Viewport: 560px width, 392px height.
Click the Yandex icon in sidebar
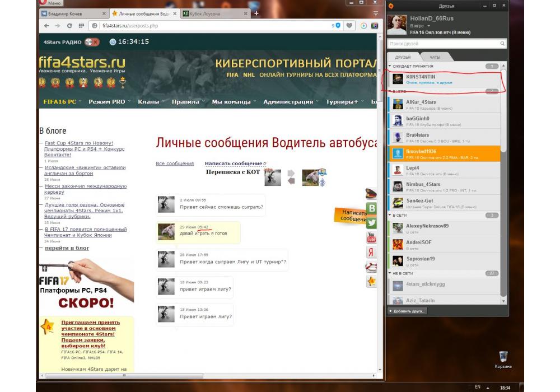click(371, 252)
